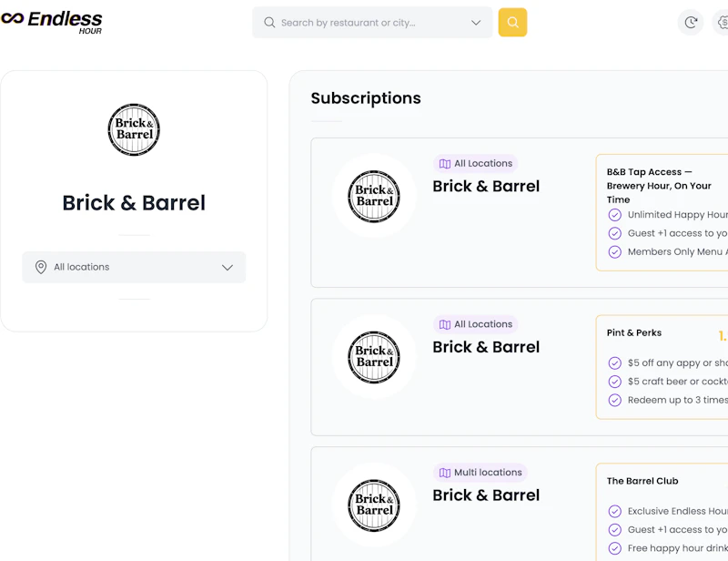Open the Pint & Perks plan title
The image size is (728, 561).
[x=633, y=332]
